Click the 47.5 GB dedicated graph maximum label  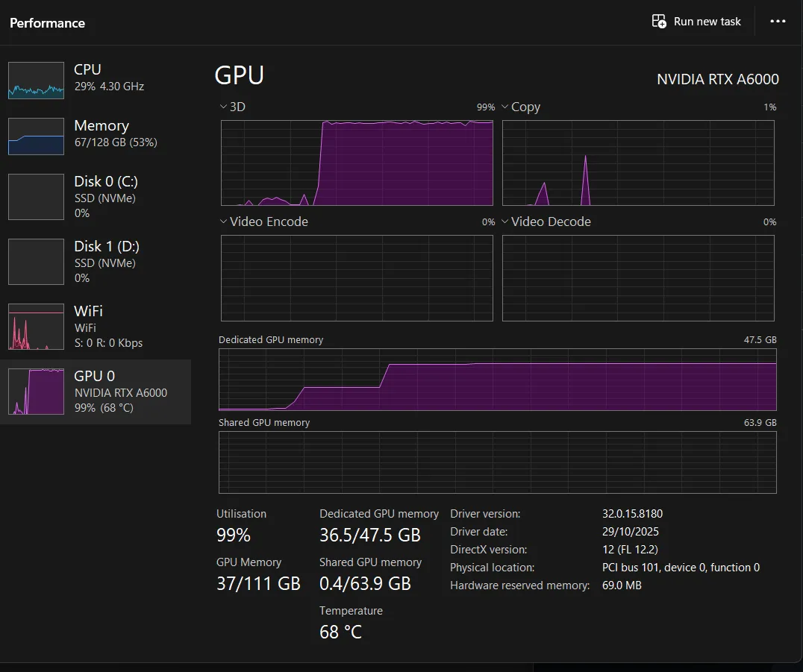pos(760,340)
